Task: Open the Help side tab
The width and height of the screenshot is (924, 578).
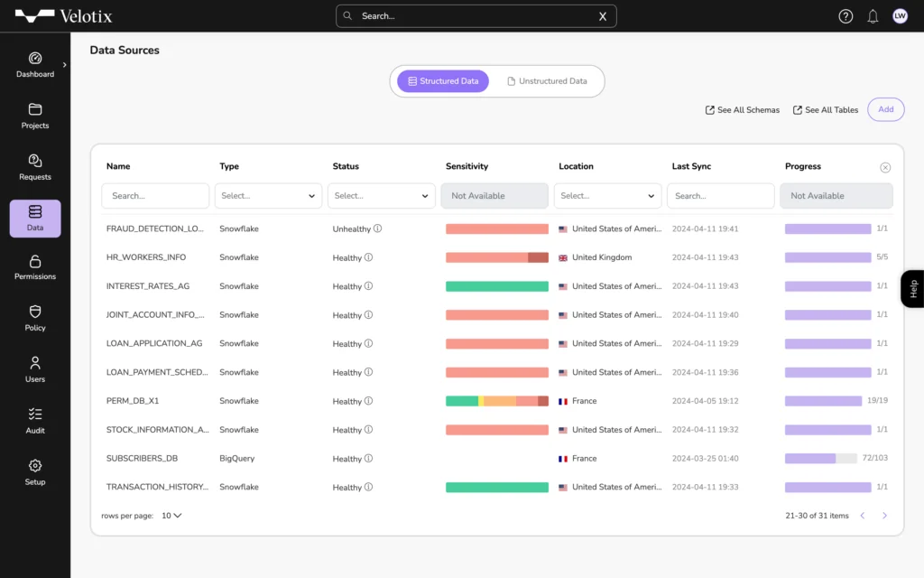Action: [912, 288]
